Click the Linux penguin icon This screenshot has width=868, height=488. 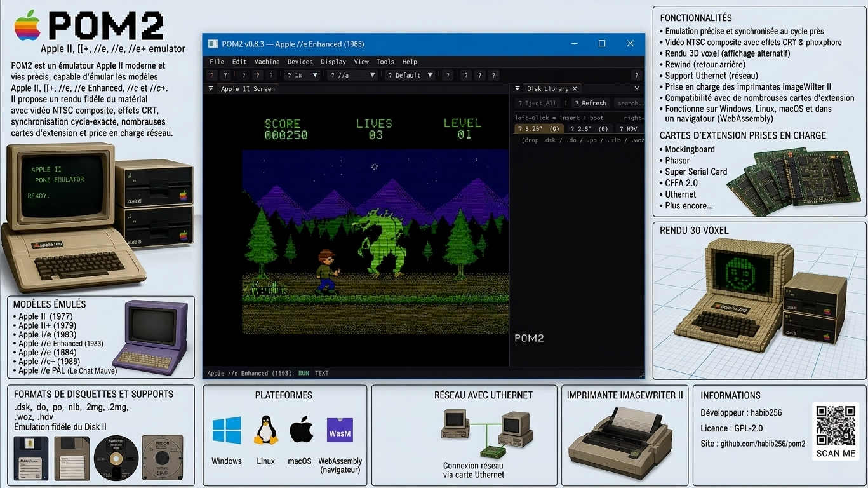265,430
